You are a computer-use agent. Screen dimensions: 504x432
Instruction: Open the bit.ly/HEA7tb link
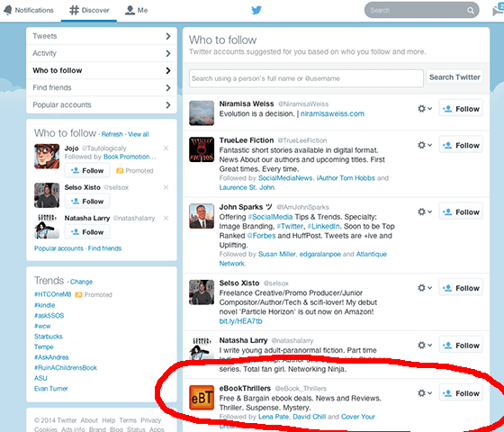[x=241, y=321]
